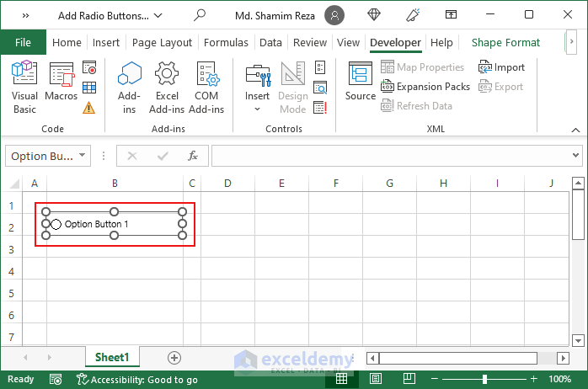
Task: Open the View tab
Action: (349, 42)
